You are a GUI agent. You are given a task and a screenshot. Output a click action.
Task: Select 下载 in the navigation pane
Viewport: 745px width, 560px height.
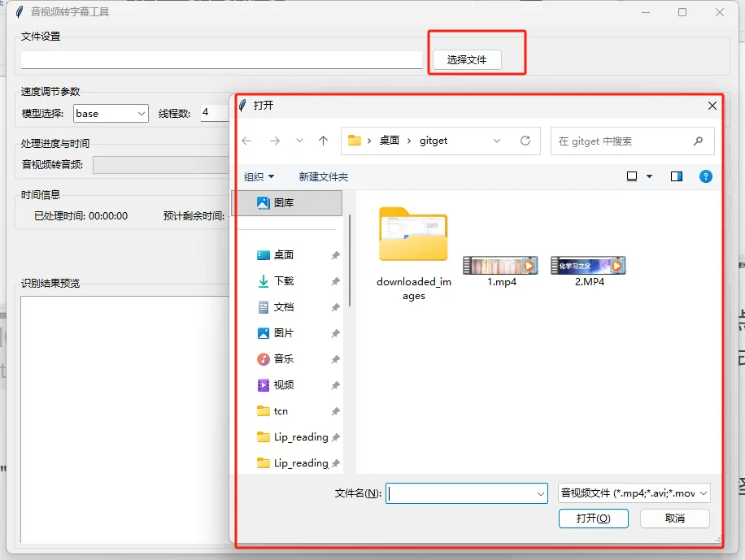(x=284, y=281)
